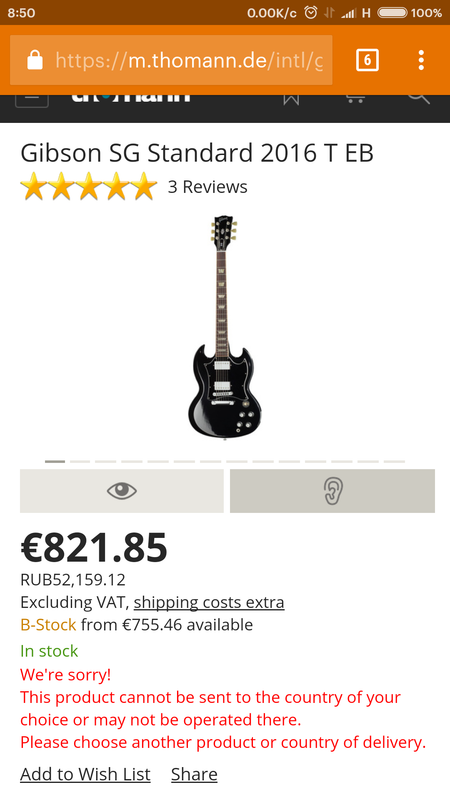Open the wish list bookmark icon
450x800 pixels.
(x=291, y=101)
